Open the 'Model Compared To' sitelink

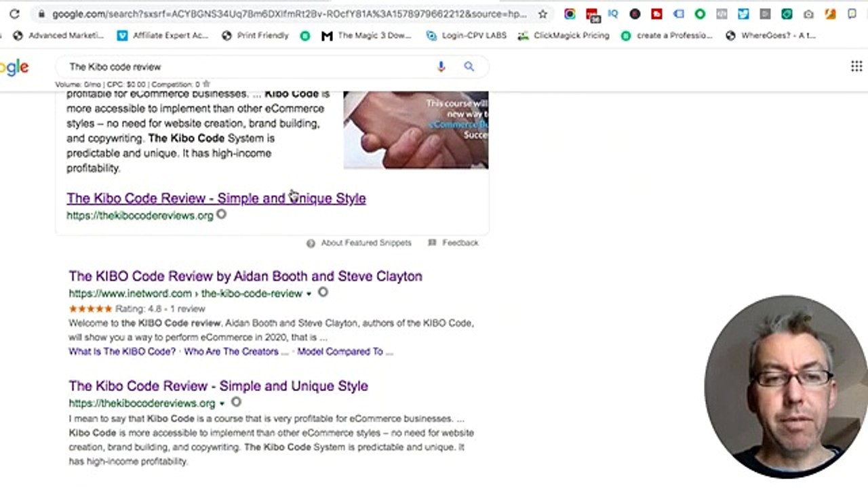[x=345, y=352]
